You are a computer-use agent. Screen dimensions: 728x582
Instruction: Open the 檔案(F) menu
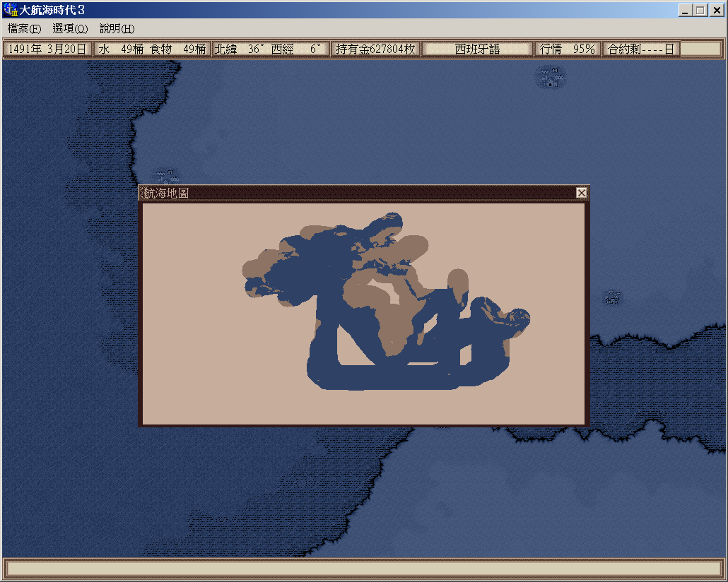[25, 29]
